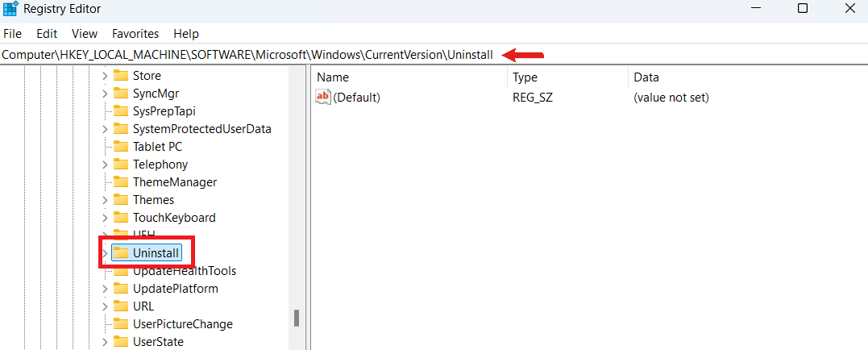868x350 pixels.
Task: Click the UpdatePlatform folder icon
Action: [121, 289]
